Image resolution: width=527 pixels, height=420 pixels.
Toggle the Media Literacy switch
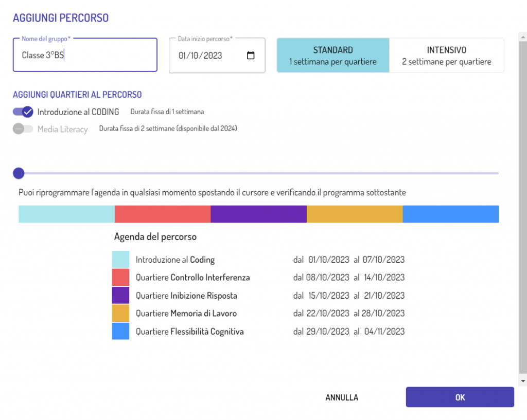pyautogui.click(x=23, y=129)
